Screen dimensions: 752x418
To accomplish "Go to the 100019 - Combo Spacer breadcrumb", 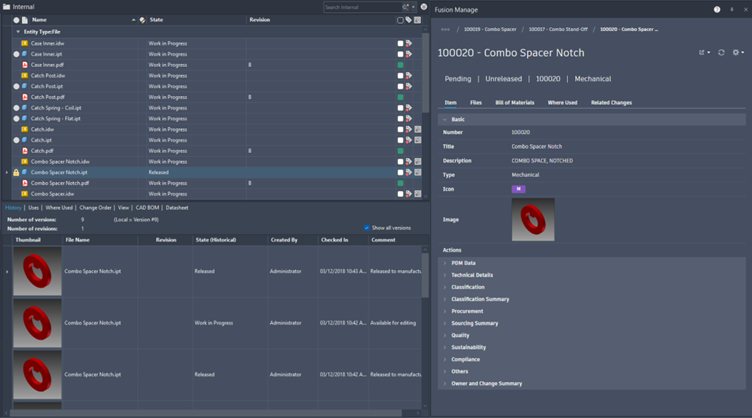I will click(x=489, y=29).
